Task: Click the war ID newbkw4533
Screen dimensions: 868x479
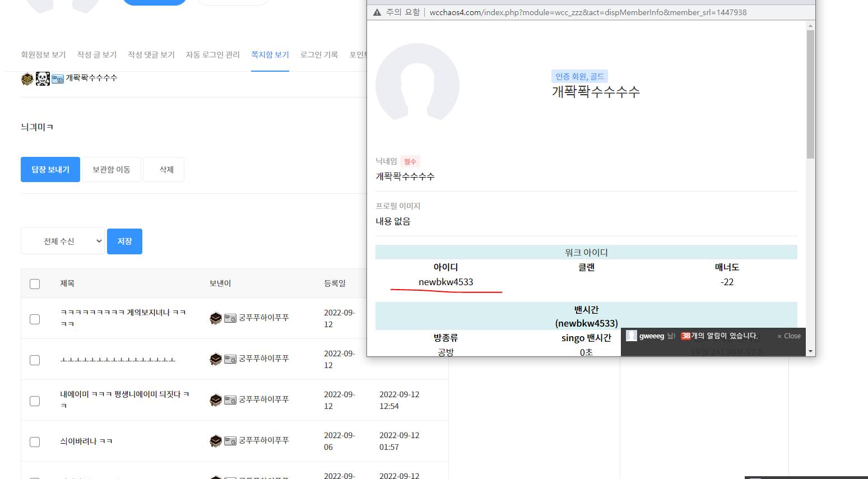Action: point(446,282)
